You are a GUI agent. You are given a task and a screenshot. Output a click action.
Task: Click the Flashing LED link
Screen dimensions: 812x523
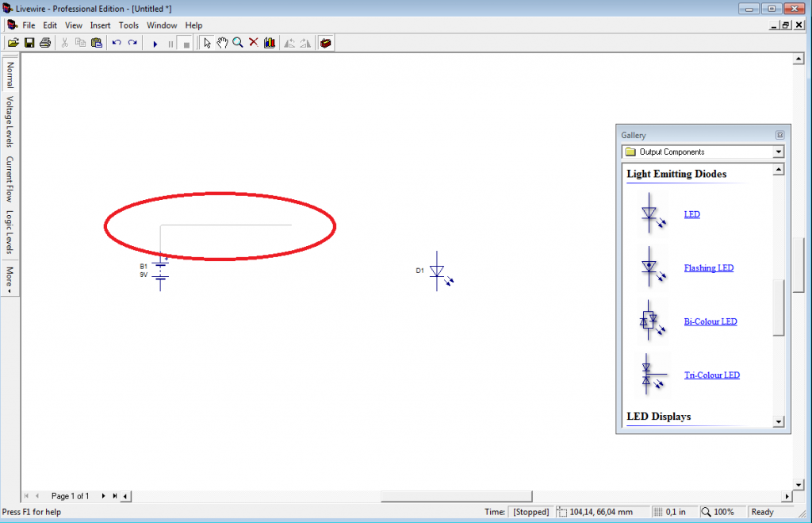708,267
